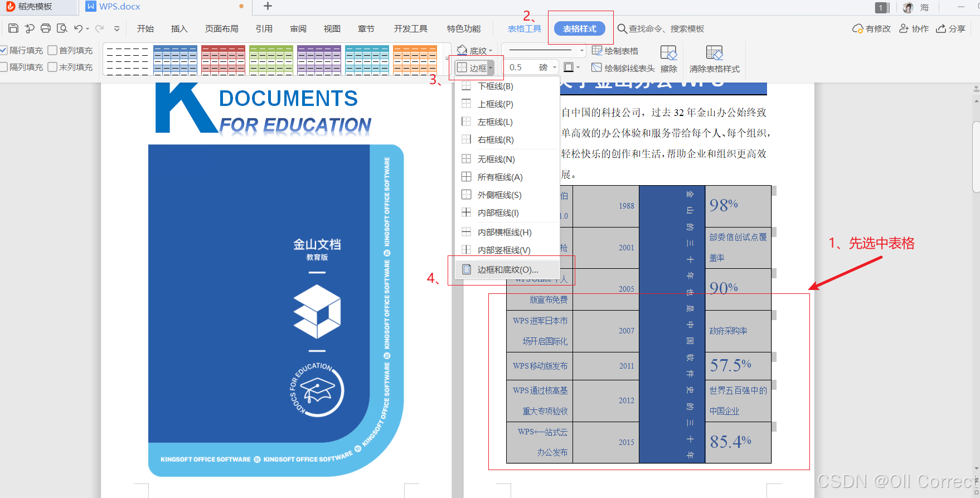
Task: Click the print icon in quick toolbar
Action: click(x=46, y=28)
